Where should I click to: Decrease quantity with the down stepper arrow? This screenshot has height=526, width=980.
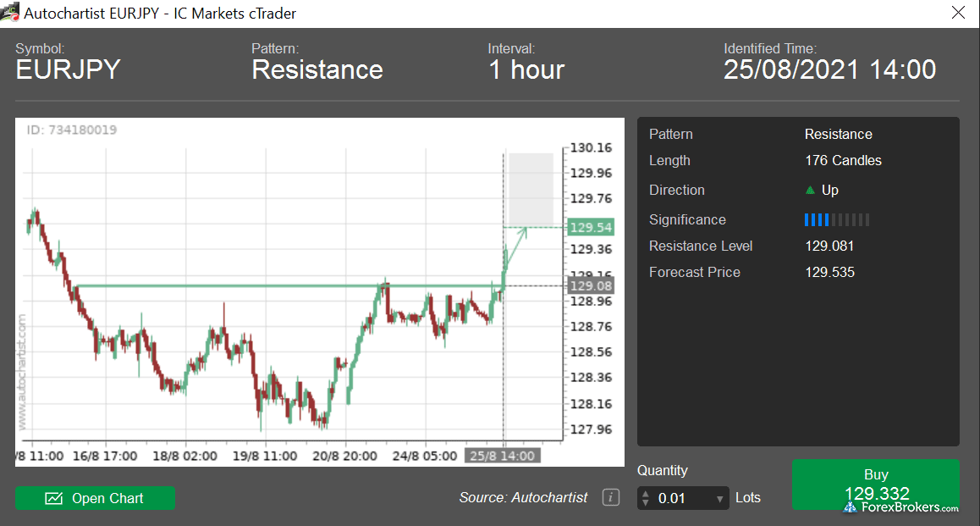pyautogui.click(x=647, y=503)
